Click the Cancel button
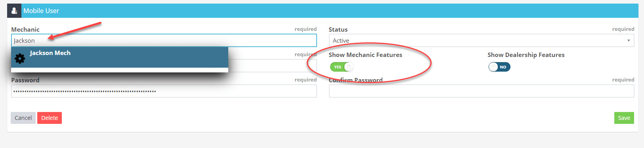This screenshot has width=644, height=148. coord(23,118)
